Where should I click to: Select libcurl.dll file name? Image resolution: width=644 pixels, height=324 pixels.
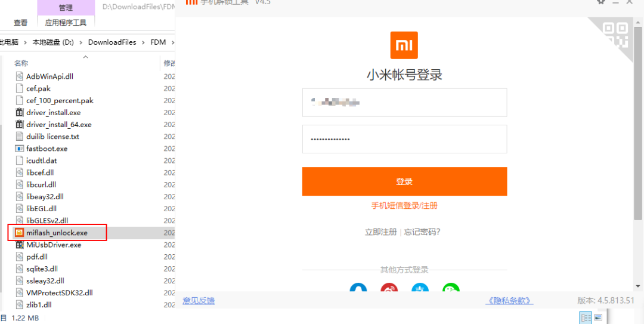[x=41, y=184]
